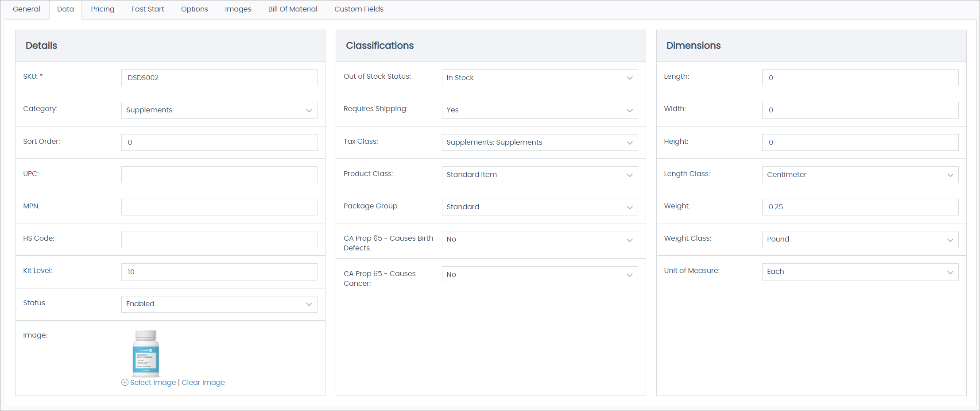Focus the Width input field

(860, 110)
